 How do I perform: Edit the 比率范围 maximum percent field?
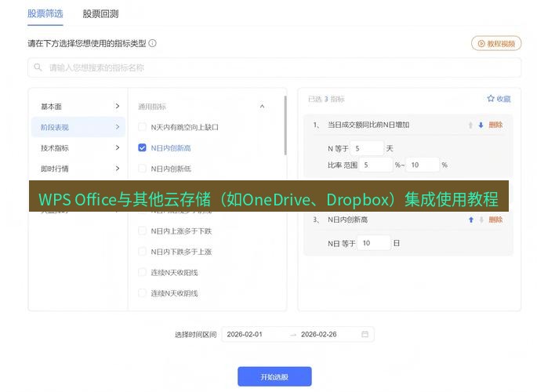pyautogui.click(x=423, y=165)
